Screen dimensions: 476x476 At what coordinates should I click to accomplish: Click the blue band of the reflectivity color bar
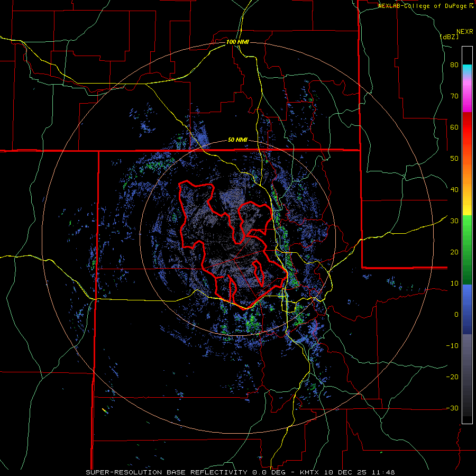pyautogui.click(x=467, y=309)
